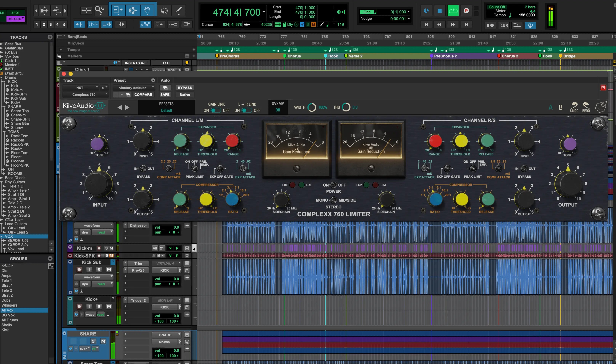Viewport: 616px width, 364px height.
Task: Toggle the L + R Link switch
Action: click(x=247, y=110)
